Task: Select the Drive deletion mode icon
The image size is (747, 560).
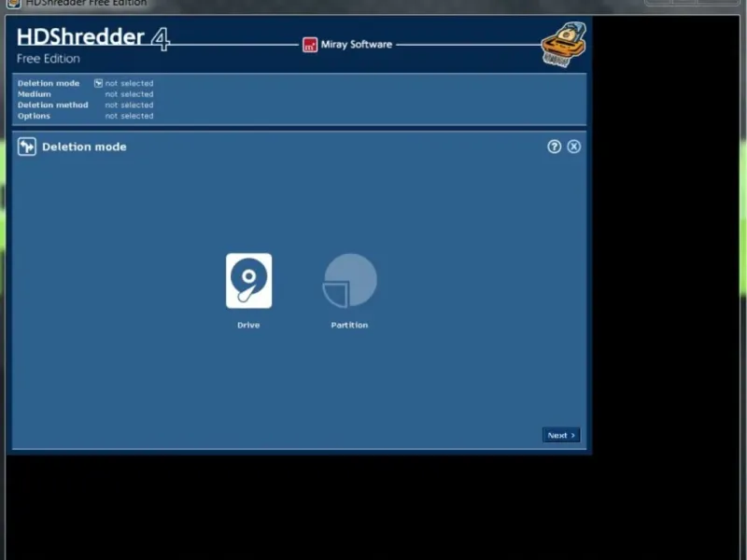Action: coord(248,281)
